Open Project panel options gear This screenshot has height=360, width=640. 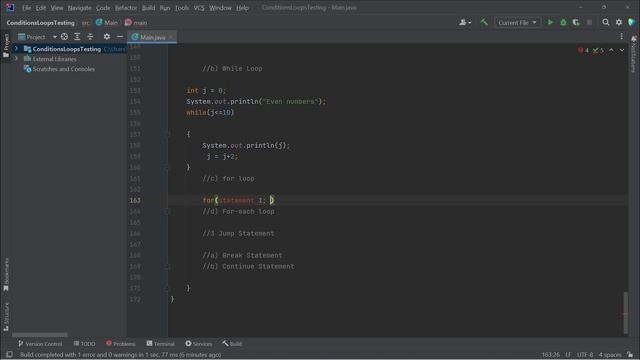[107, 37]
